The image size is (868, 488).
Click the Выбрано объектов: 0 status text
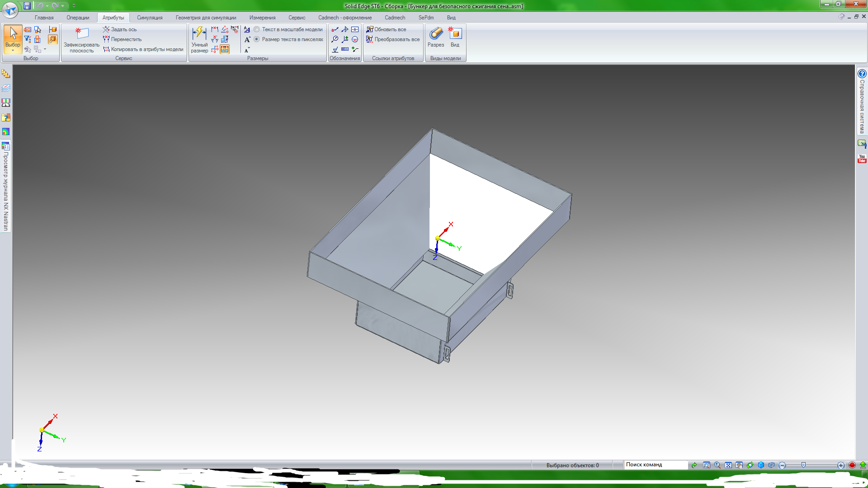(572, 465)
